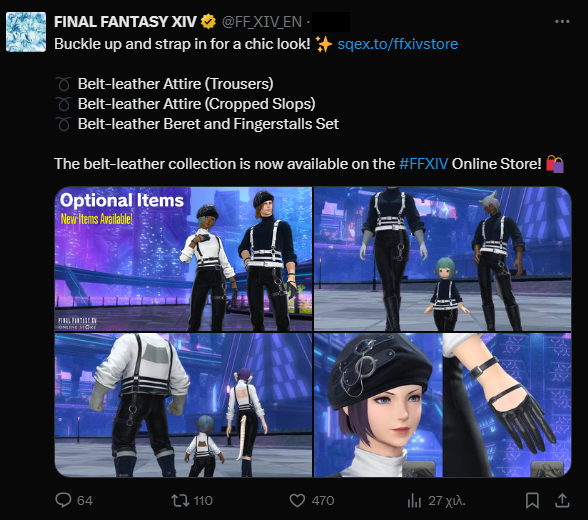Click the 110 reposts count
Screen dimensions: 588x520
(x=203, y=501)
